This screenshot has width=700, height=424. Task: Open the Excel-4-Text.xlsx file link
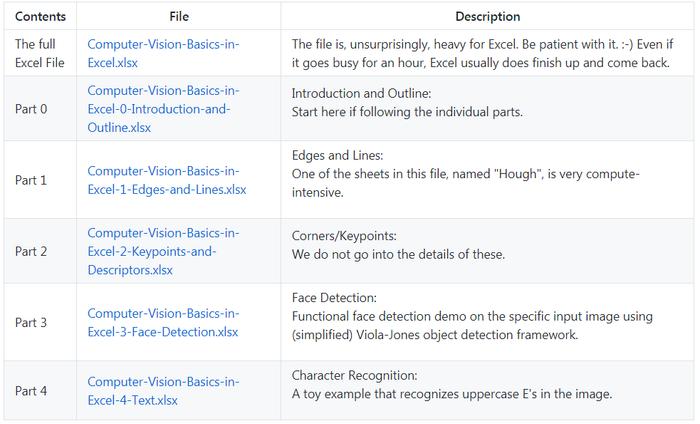(163, 391)
